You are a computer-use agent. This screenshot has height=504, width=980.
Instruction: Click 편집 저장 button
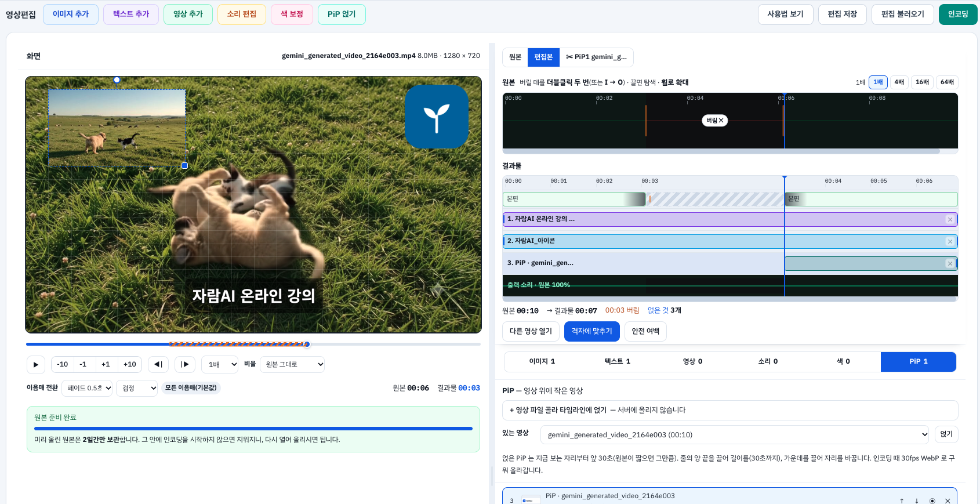coord(842,14)
